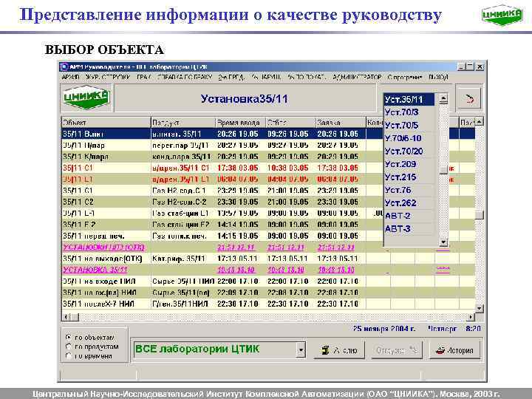
Task: Click the table's horizontal scrollbar right arrow
Action: pos(471,317)
